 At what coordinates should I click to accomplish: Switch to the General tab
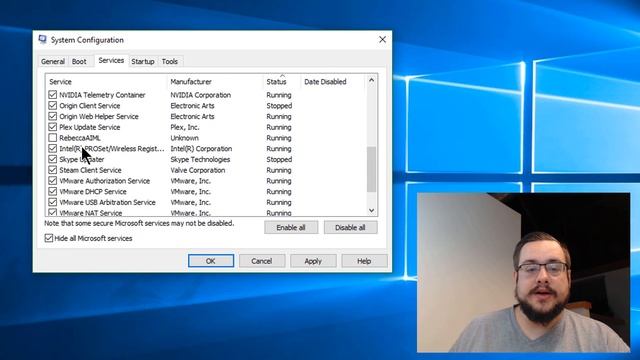(53, 62)
